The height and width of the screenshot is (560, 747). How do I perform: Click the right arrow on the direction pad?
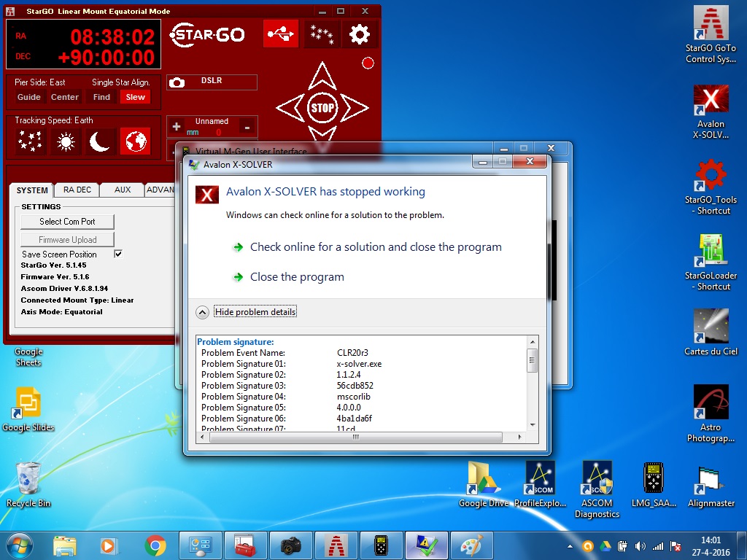pos(355,108)
